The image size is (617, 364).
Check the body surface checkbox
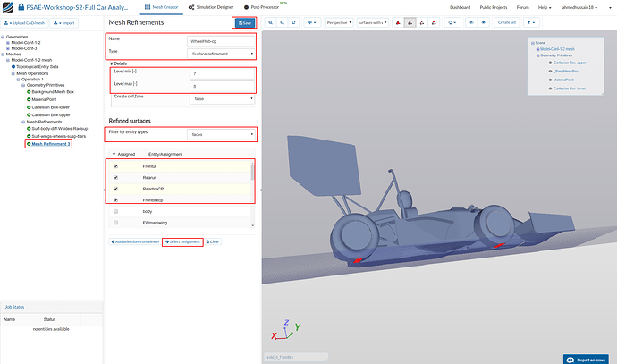[x=115, y=211]
